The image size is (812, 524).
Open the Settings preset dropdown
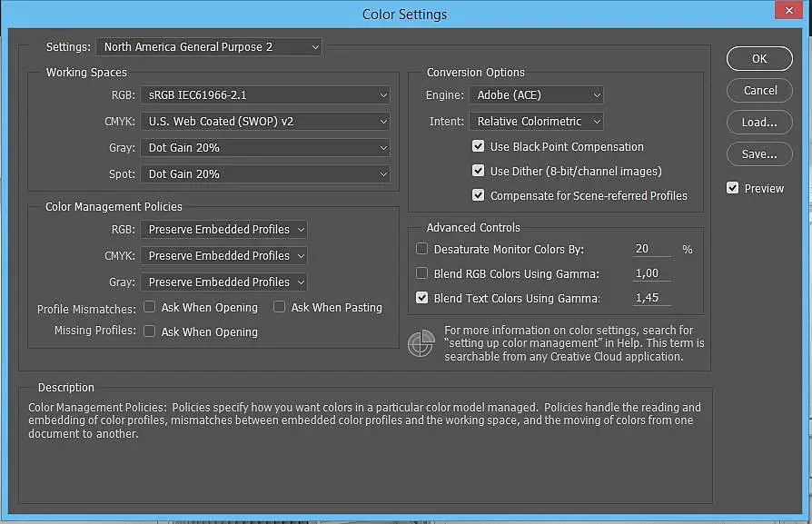[209, 46]
